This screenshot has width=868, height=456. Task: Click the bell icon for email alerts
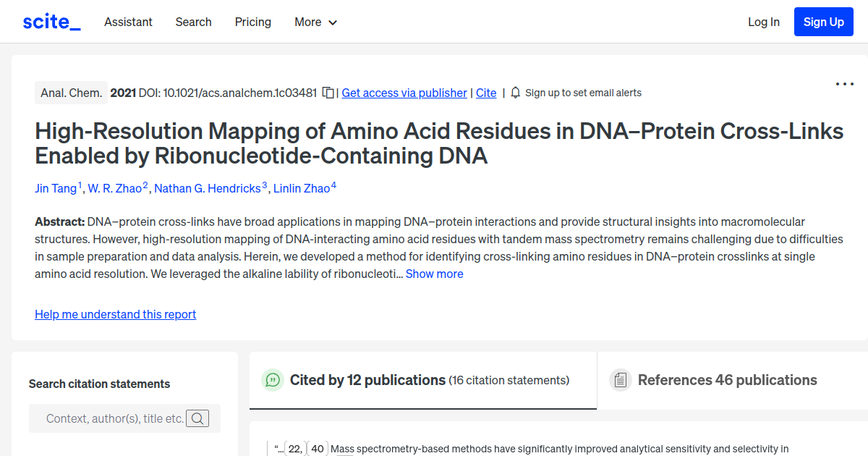(x=515, y=93)
